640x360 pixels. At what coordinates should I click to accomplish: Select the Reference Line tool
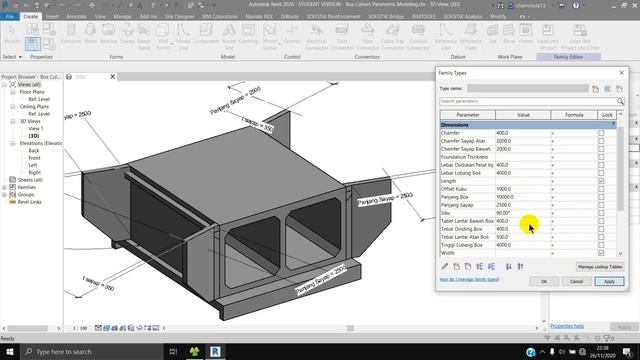click(x=445, y=37)
